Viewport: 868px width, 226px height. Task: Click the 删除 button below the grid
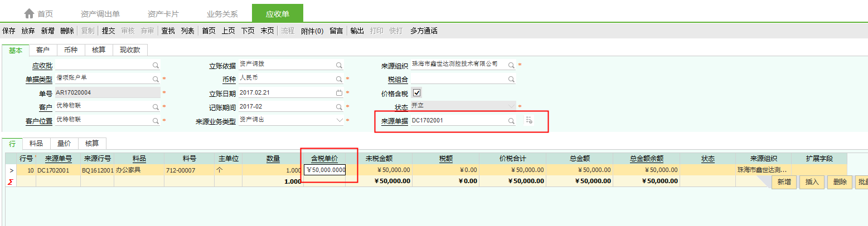point(840,183)
